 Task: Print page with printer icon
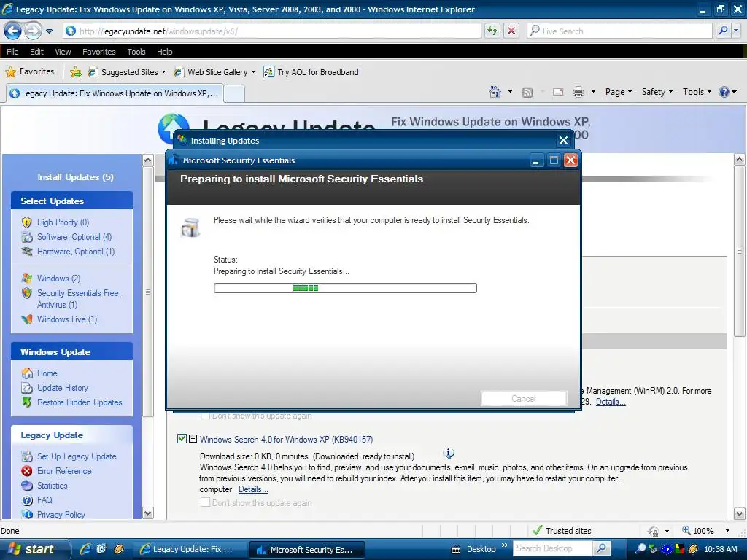(x=578, y=92)
